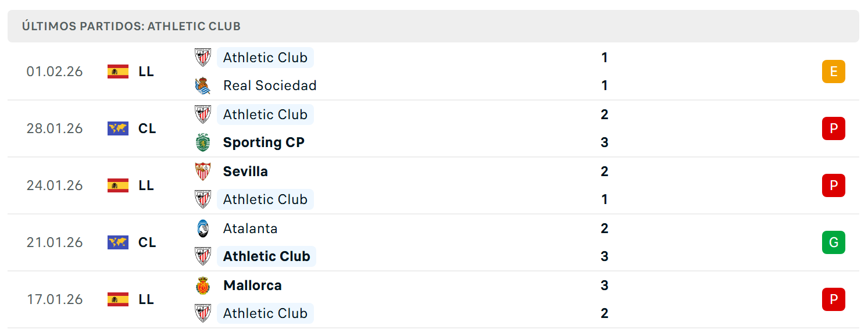
Task: Click CL label for 21.01.26 match
Action: [x=147, y=242]
